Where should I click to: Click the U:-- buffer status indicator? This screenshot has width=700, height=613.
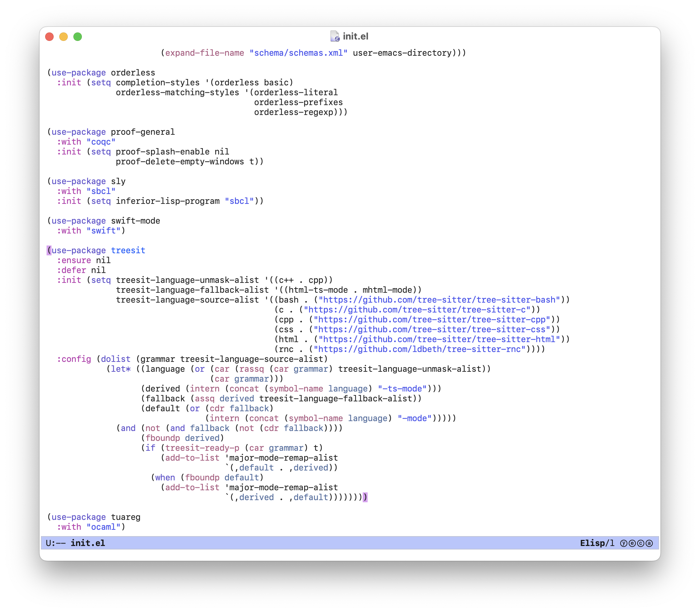pyautogui.click(x=55, y=543)
